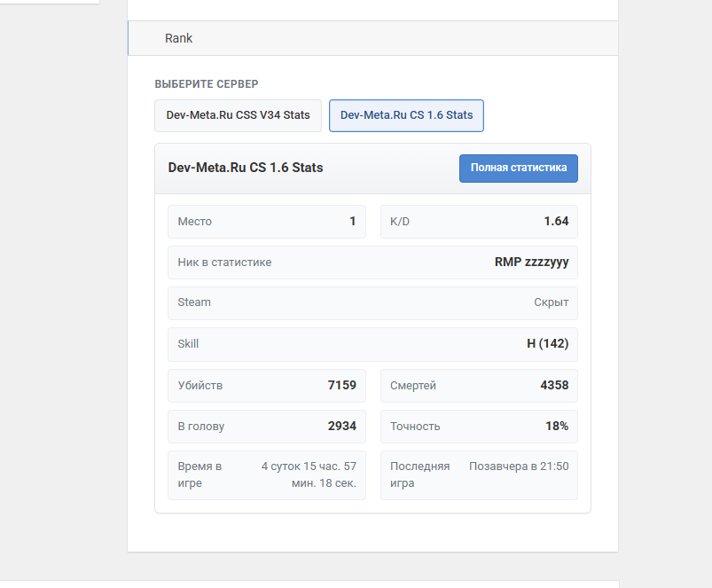Click the skill value H (142)

(548, 344)
